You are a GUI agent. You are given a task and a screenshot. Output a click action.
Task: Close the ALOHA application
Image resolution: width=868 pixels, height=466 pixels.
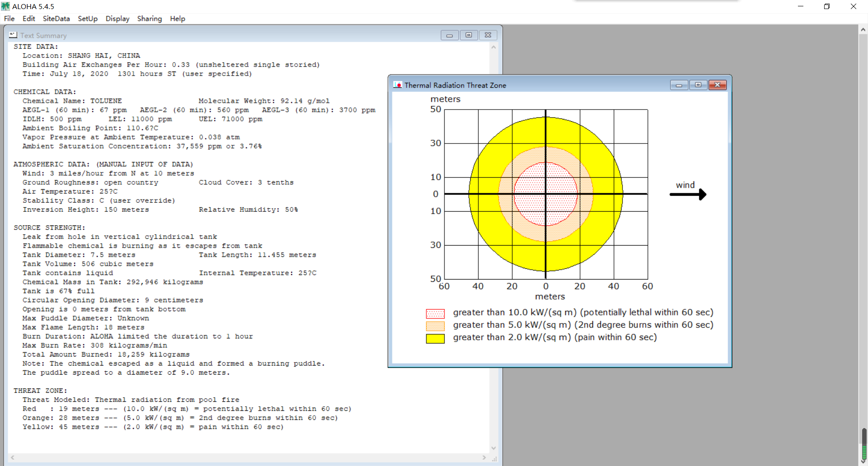pos(854,6)
